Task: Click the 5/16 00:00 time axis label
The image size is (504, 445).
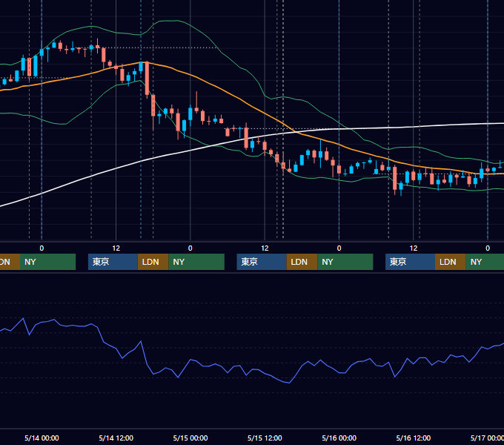Action: tap(339, 438)
